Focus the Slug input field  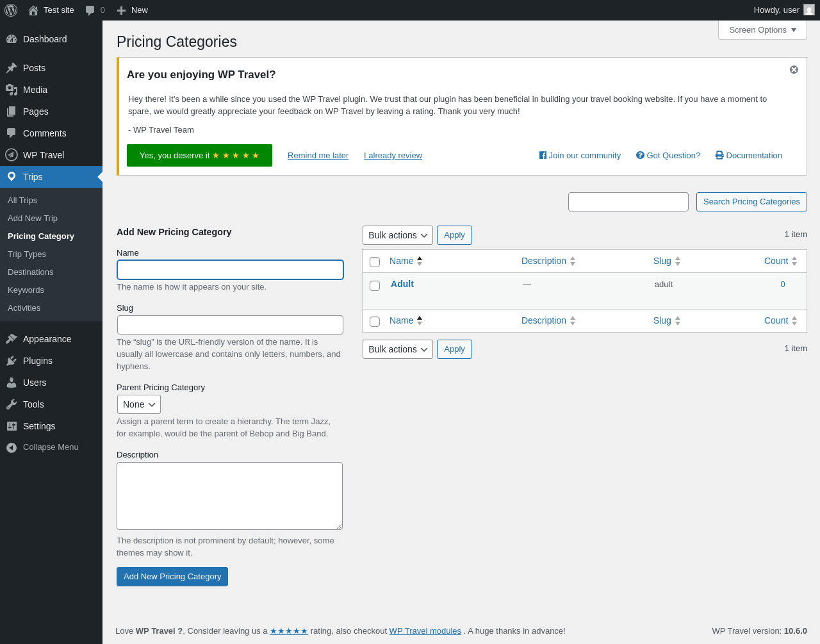point(230,325)
